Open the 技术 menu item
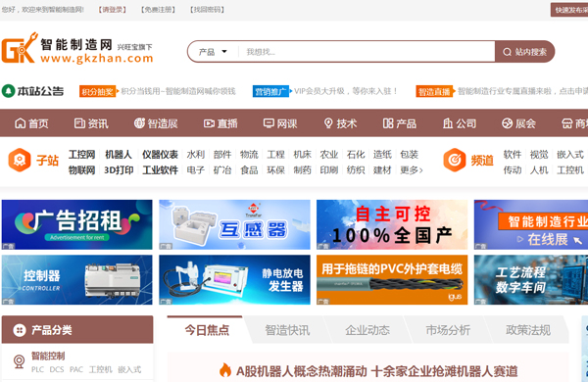The height and width of the screenshot is (382, 588). (340, 123)
